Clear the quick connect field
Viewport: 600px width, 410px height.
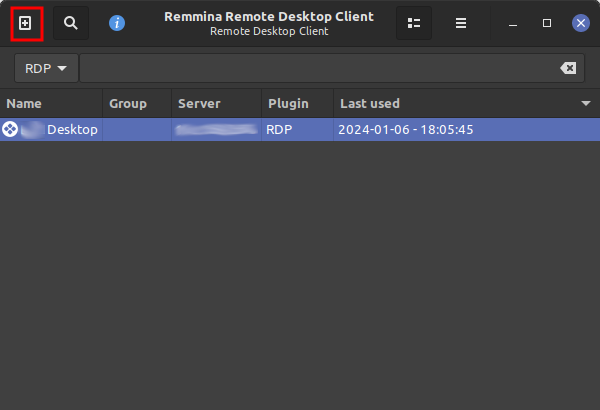[568, 68]
